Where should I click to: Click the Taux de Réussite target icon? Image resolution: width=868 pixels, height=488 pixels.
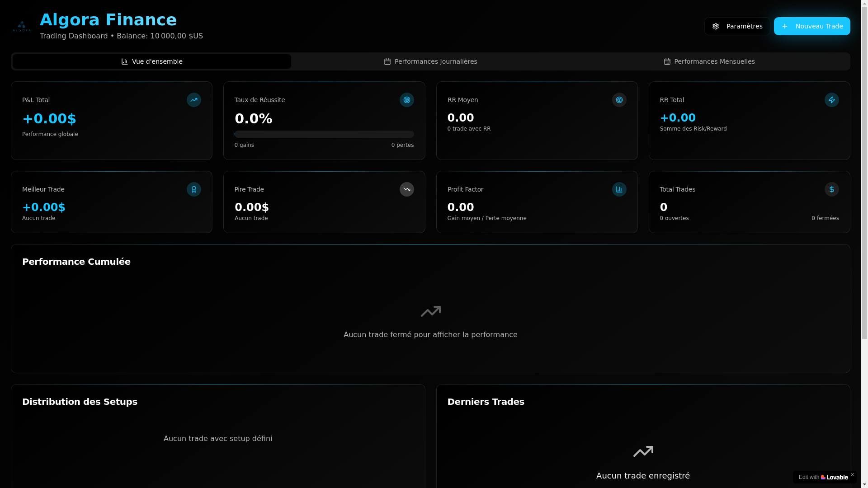[407, 100]
